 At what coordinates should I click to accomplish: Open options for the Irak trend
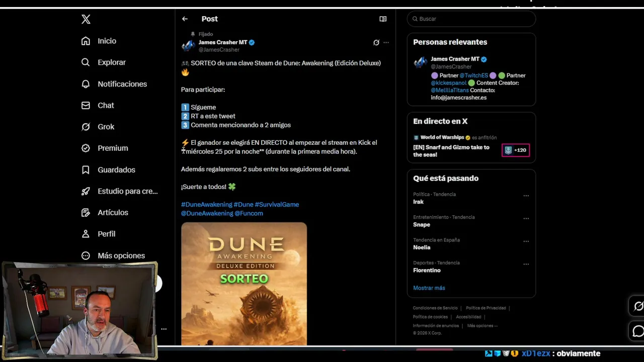point(526,196)
